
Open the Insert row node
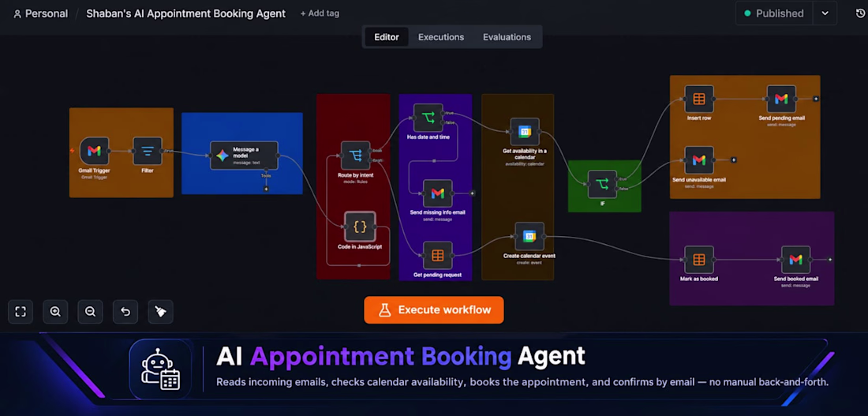pos(699,99)
